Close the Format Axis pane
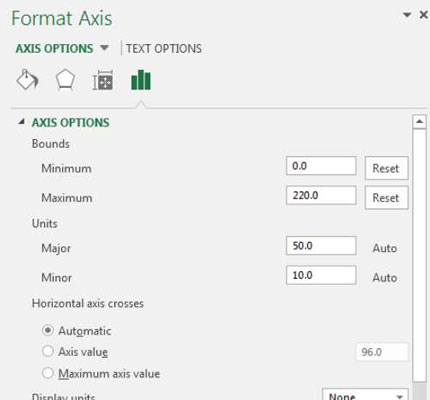Image resolution: width=430 pixels, height=400 pixels. 424,15
